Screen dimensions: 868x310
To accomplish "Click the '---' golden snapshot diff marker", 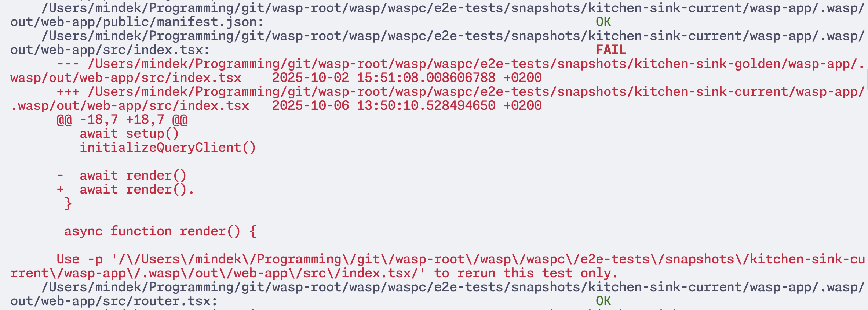I will click(68, 64).
